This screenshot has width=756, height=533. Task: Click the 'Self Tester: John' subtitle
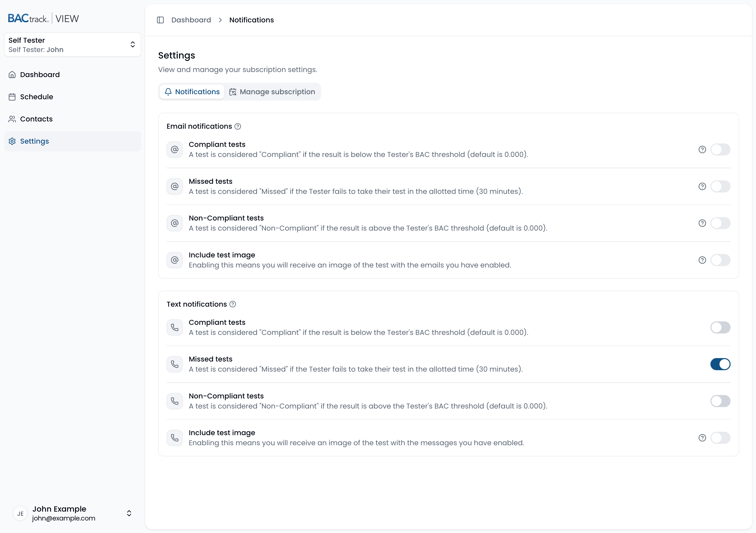click(36, 50)
